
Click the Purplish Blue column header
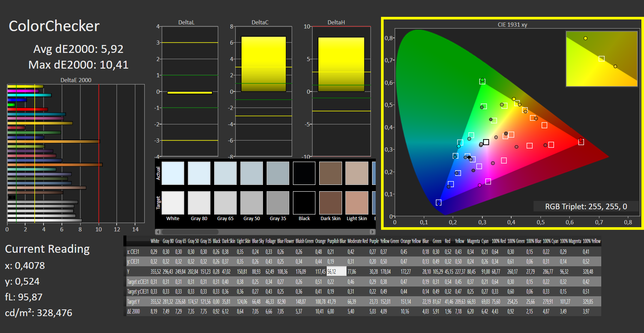pos(336,241)
